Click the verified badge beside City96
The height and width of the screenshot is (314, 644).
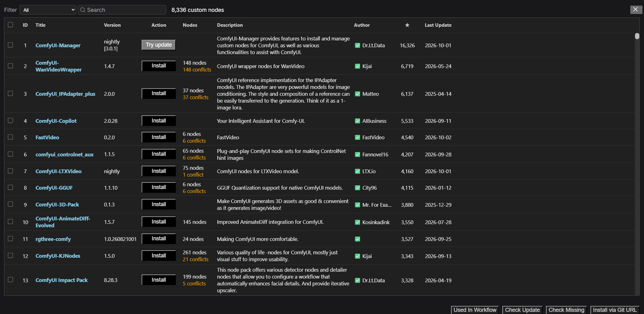tap(357, 188)
